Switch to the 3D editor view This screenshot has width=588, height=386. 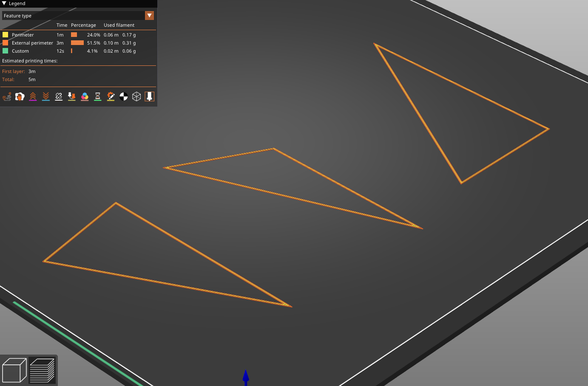click(x=14, y=370)
